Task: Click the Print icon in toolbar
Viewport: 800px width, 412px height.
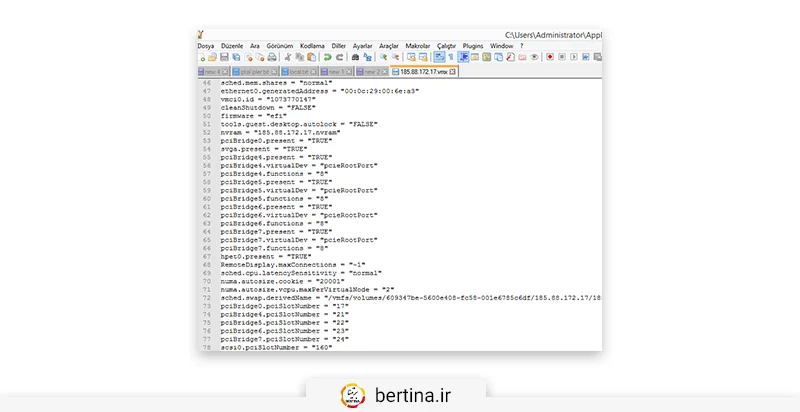Action: click(x=272, y=58)
